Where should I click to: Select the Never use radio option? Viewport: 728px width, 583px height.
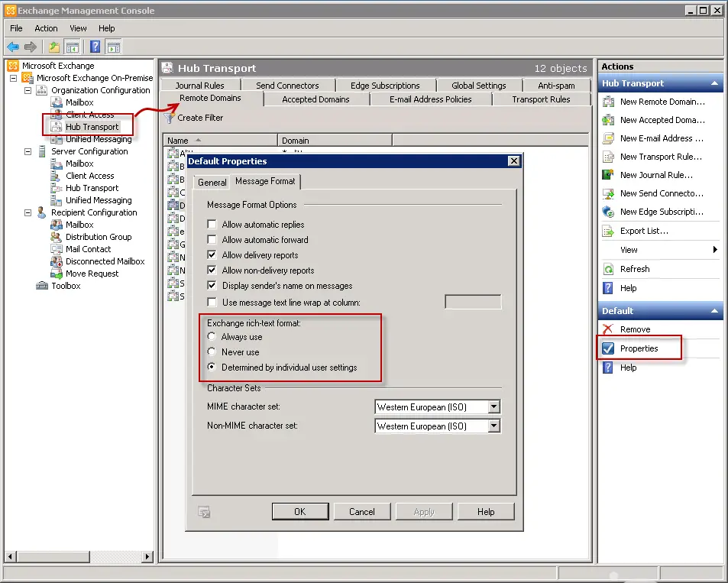coord(212,352)
